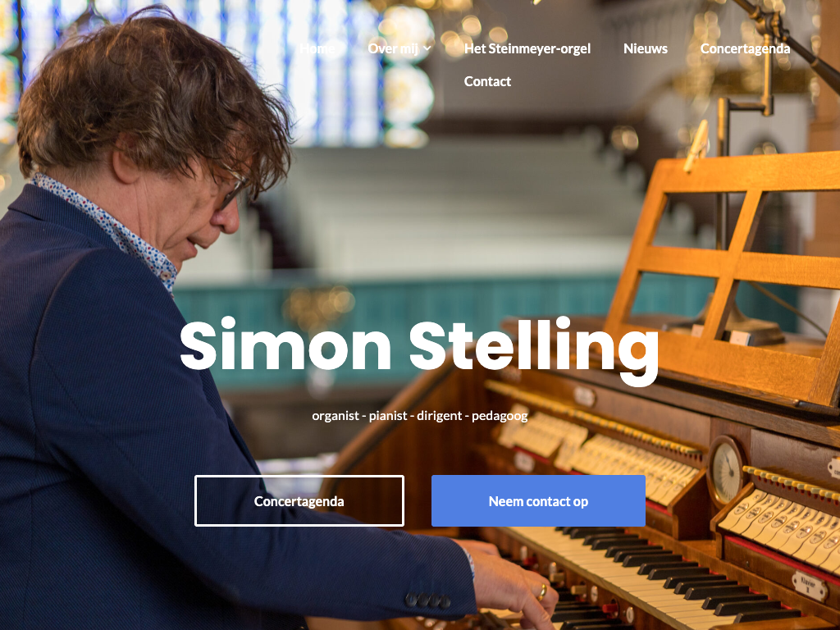Image resolution: width=840 pixels, height=630 pixels.
Task: Click the round gauge on the organ console
Action: [x=726, y=472]
